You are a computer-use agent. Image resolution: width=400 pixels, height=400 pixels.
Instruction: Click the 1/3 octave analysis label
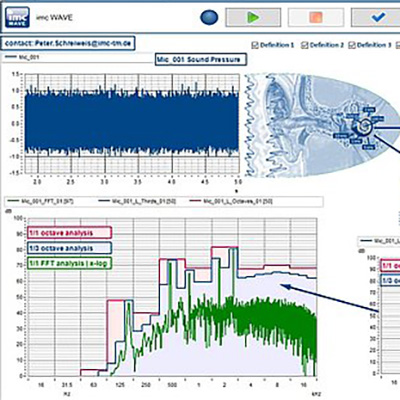(x=69, y=248)
